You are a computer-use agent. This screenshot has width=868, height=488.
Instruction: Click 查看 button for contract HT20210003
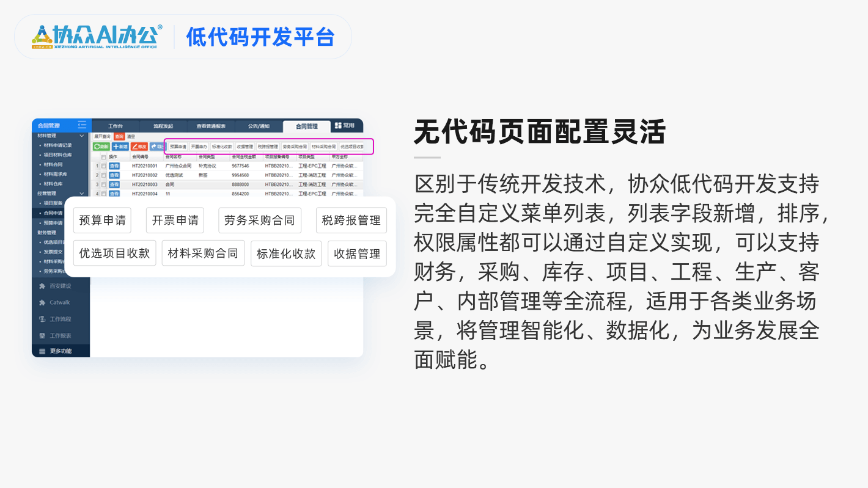114,184
